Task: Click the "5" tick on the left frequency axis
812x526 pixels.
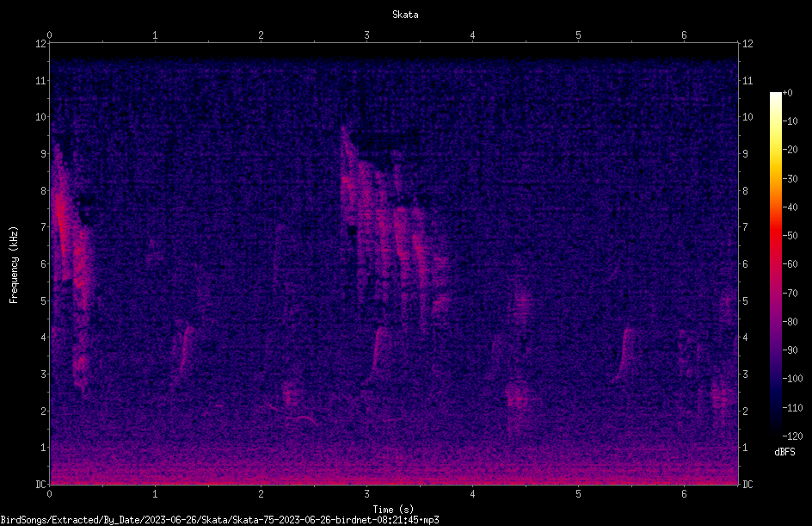Action: (44, 300)
